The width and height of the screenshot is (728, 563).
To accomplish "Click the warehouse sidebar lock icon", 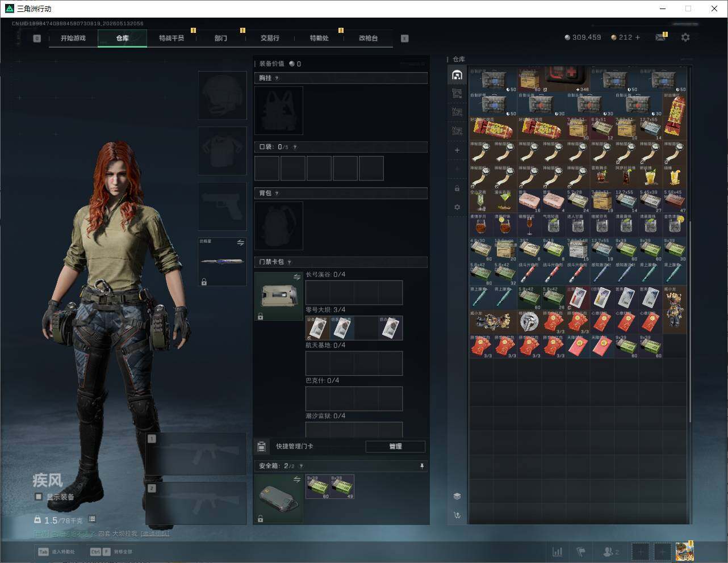I will coord(457,188).
